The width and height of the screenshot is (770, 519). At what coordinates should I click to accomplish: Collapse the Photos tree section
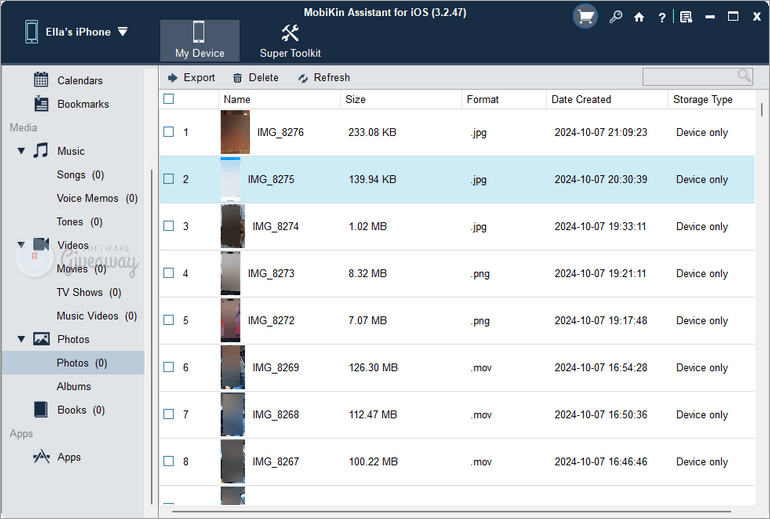coord(21,339)
